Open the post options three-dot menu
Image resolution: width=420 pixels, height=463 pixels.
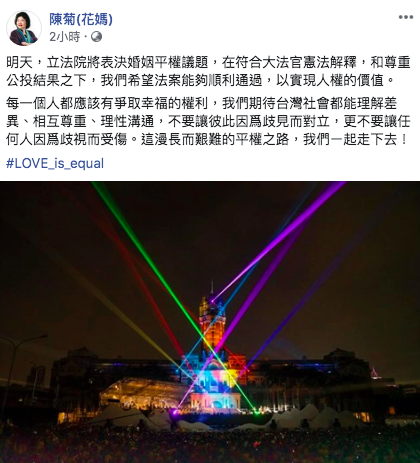click(406, 17)
